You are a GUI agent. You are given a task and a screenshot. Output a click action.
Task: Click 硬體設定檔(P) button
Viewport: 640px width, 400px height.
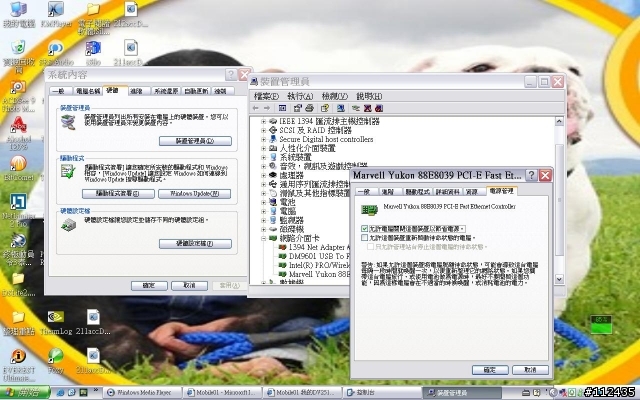coord(195,244)
